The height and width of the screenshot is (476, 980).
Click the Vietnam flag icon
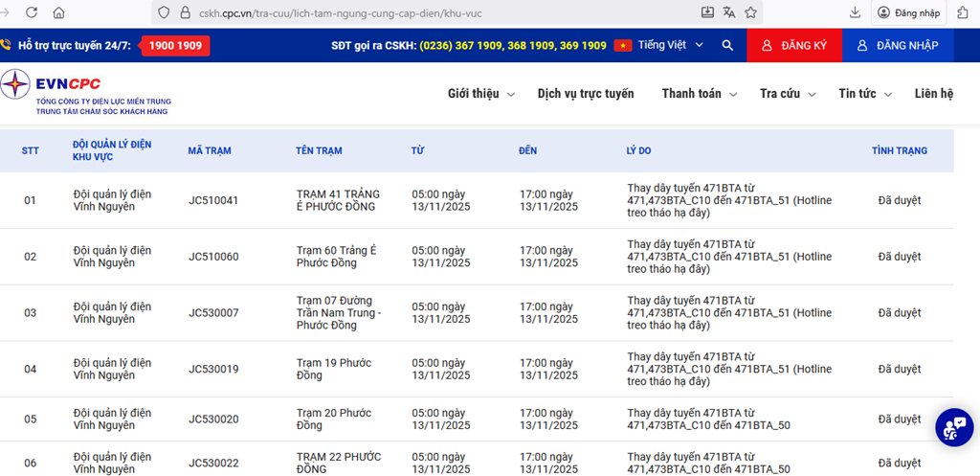pyautogui.click(x=623, y=45)
